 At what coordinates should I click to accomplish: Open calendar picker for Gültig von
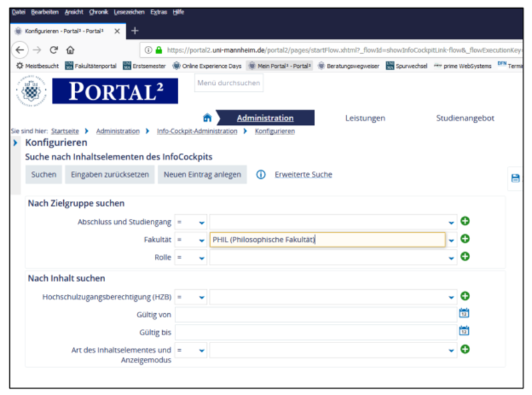point(464,313)
